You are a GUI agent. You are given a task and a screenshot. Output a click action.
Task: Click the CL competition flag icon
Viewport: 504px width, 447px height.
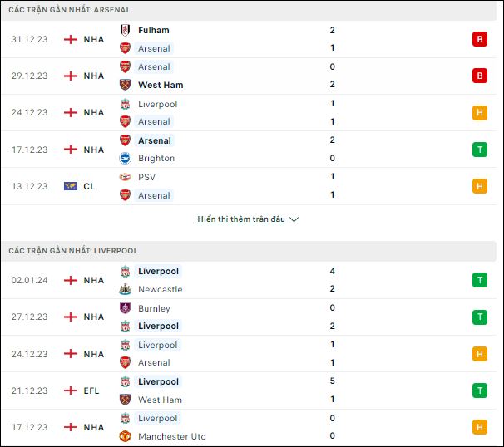71,186
